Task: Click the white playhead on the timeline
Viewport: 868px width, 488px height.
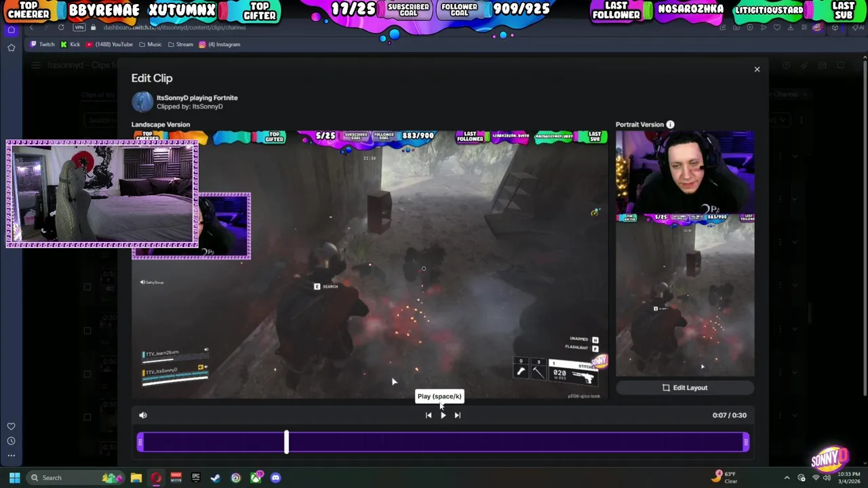Action: [286, 442]
